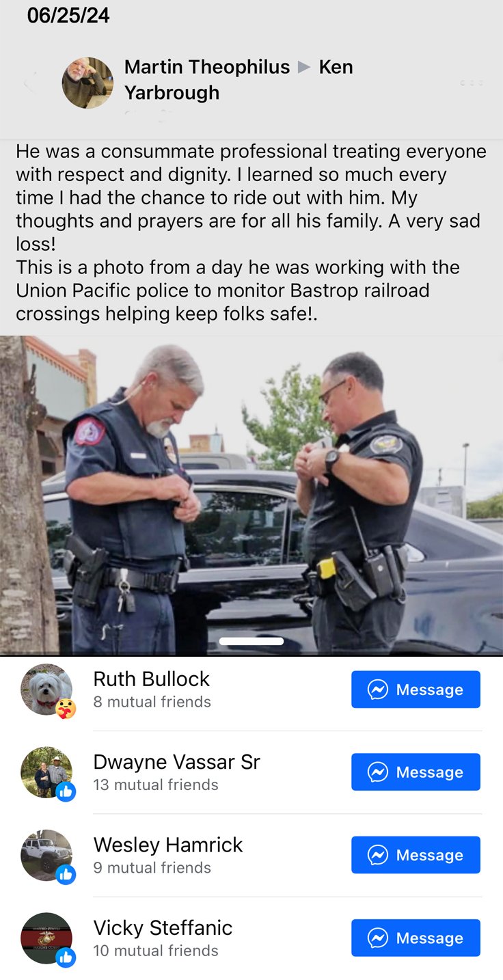Message Ruth Bullock

416,690
